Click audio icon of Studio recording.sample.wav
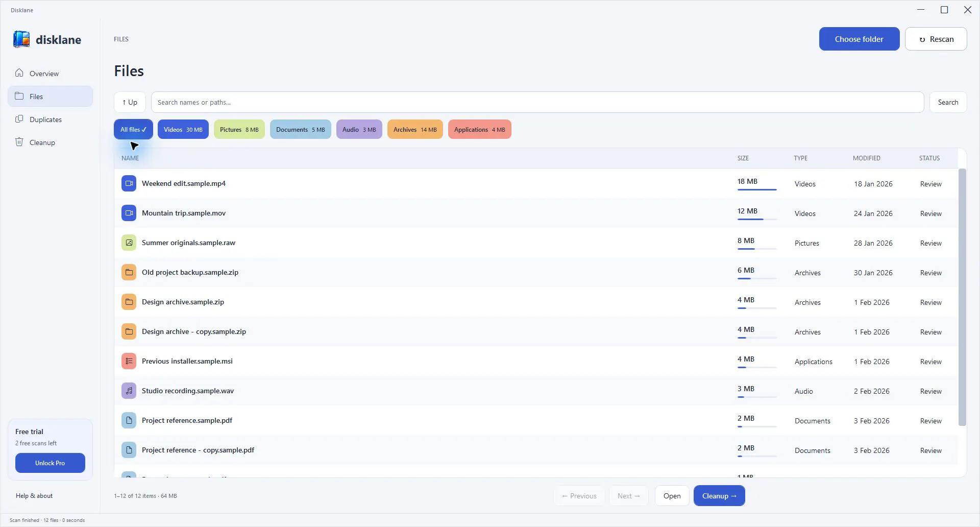 (129, 391)
